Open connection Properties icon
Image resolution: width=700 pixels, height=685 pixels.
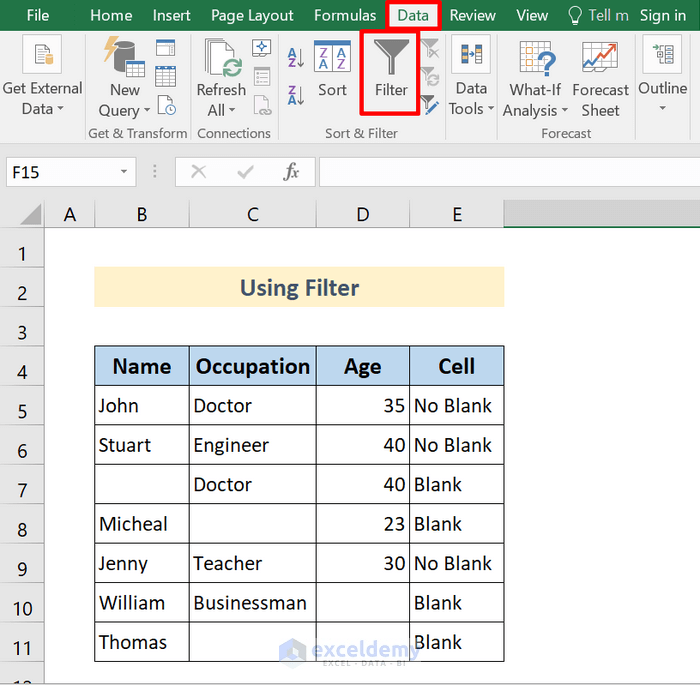tap(262, 76)
